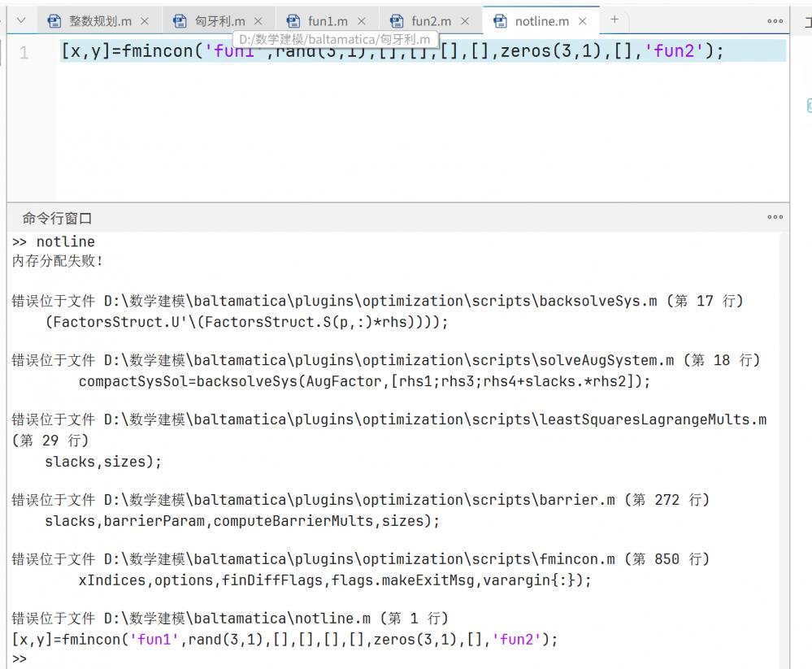
Task: Expand the tab list dropdown chevron
Action: [21, 20]
